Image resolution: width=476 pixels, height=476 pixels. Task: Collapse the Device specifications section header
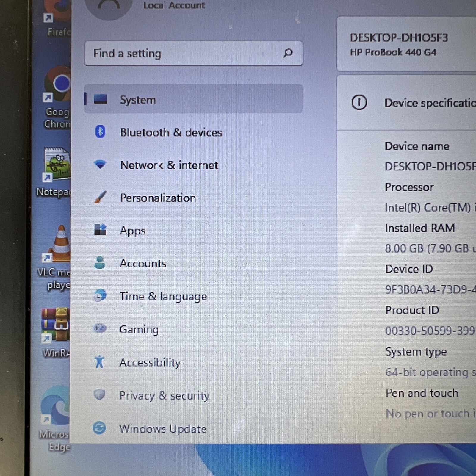406,103
